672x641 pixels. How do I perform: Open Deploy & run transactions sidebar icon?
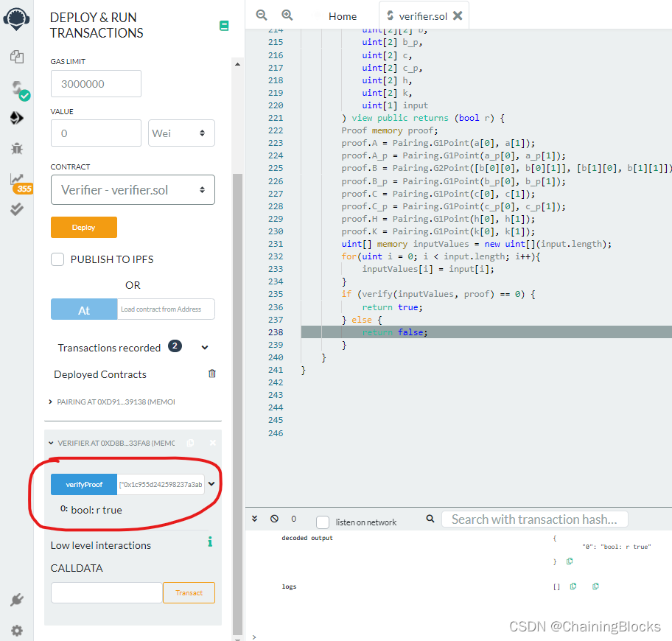click(17, 118)
